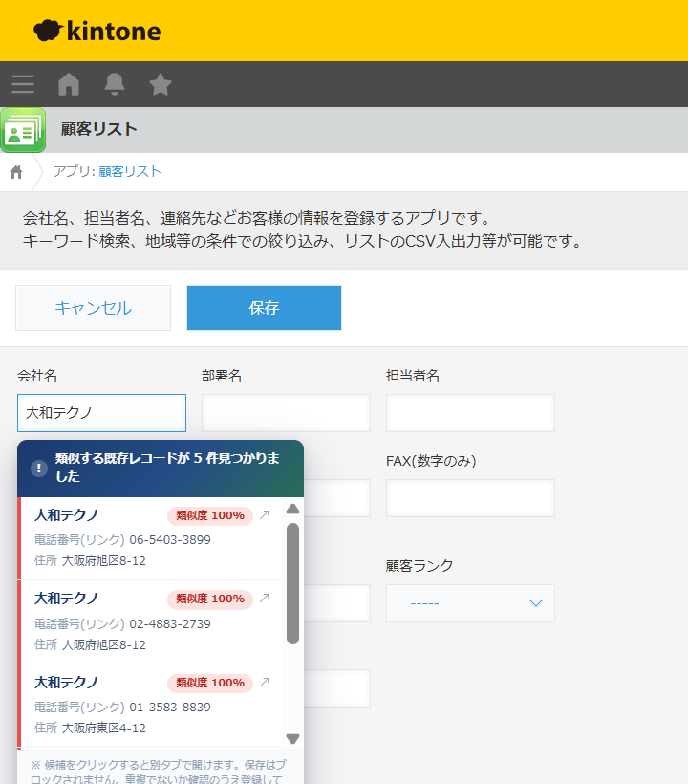This screenshot has height=784, width=688.
Task: Open the hamburger navigation menu
Action: (x=23, y=84)
